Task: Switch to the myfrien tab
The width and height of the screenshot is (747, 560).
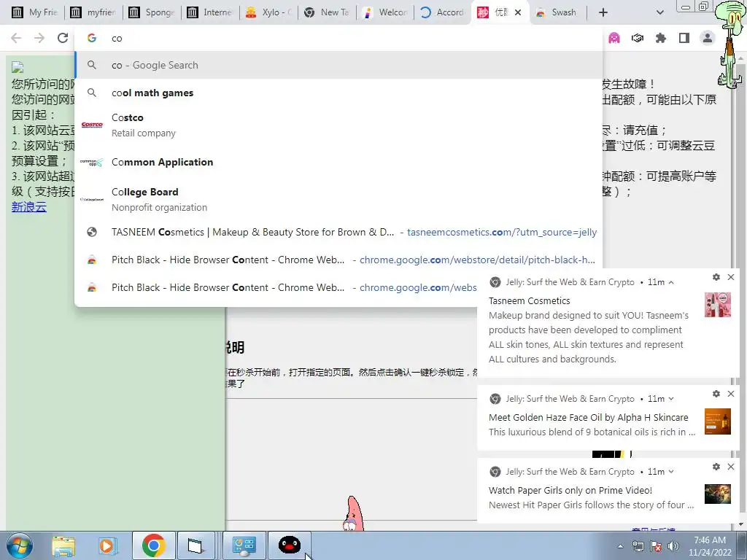Action: (93, 12)
